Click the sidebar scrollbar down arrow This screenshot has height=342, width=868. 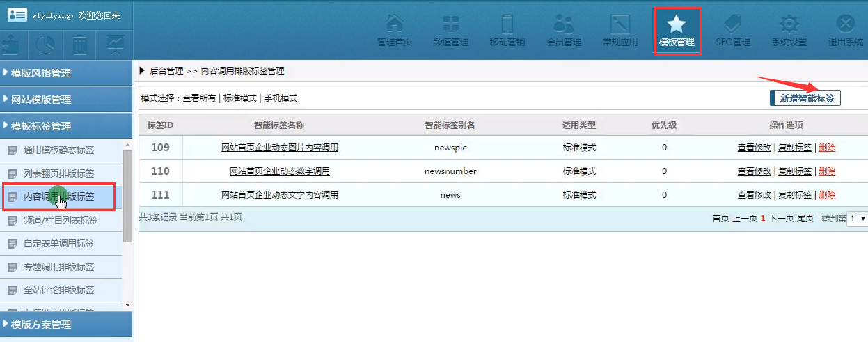click(x=127, y=304)
